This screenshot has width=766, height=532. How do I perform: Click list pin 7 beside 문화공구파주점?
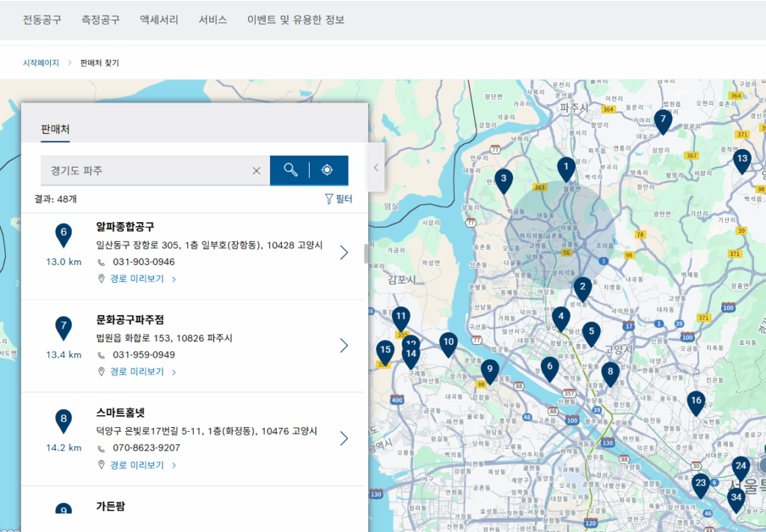[x=64, y=328]
